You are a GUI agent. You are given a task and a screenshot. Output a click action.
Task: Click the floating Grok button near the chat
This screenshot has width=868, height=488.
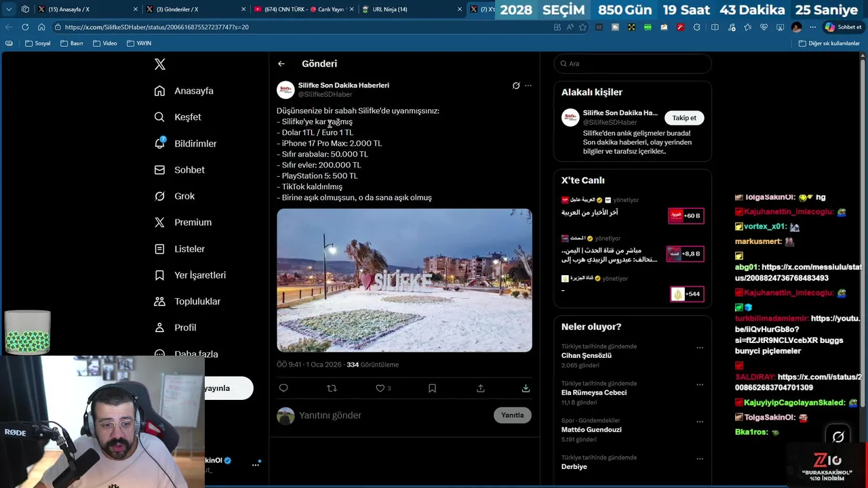tap(838, 437)
